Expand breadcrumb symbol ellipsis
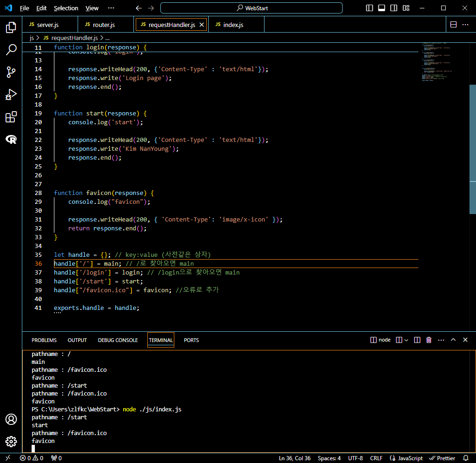Image resolution: width=476 pixels, height=463 pixels. 107,38
